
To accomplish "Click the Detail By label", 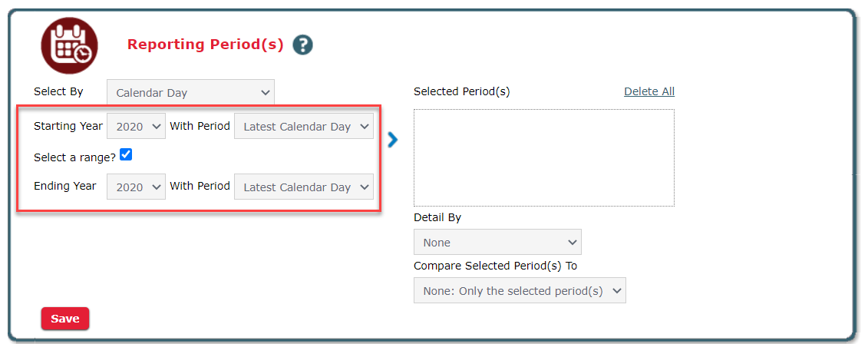I will coord(437,217).
